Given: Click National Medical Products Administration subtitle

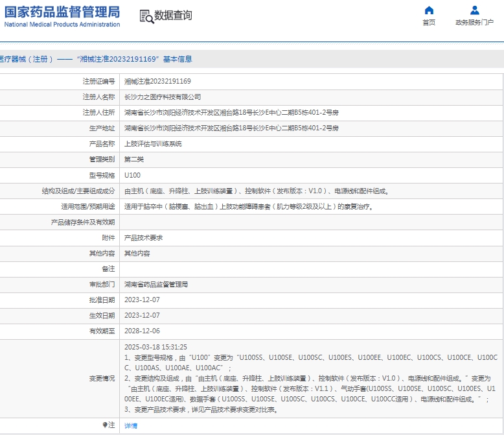Looking at the screenshot, I should (62, 25).
